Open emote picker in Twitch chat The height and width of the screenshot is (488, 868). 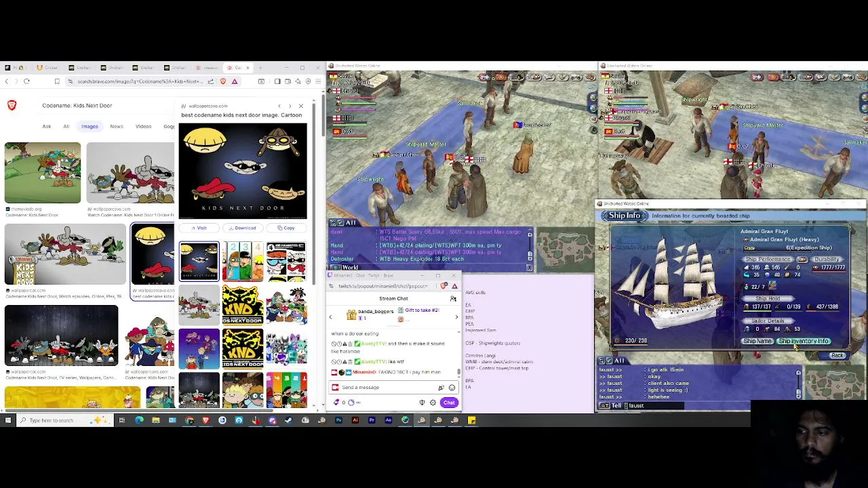(452, 388)
